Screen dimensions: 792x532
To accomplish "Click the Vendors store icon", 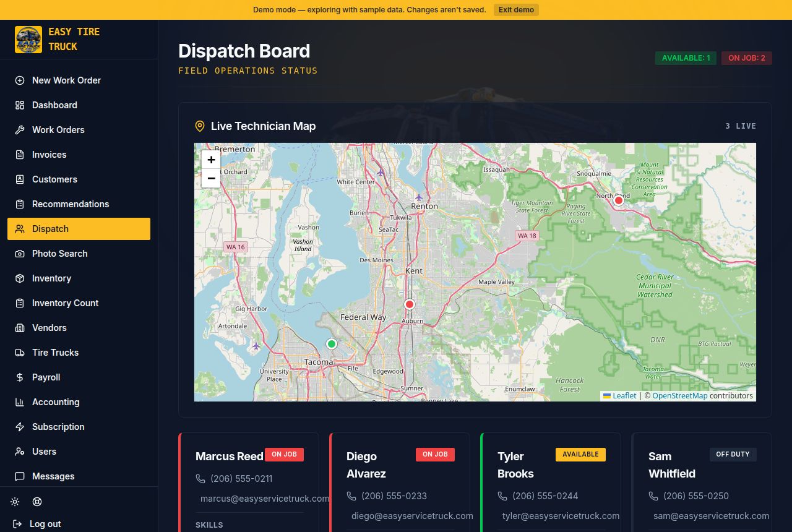I will [x=20, y=328].
